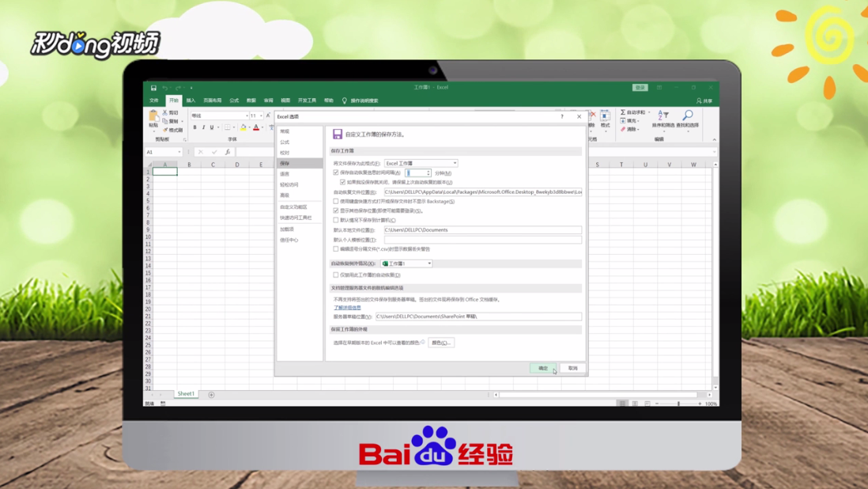Open the Name Box A1 dropdown
The image size is (868, 489).
pyautogui.click(x=179, y=152)
